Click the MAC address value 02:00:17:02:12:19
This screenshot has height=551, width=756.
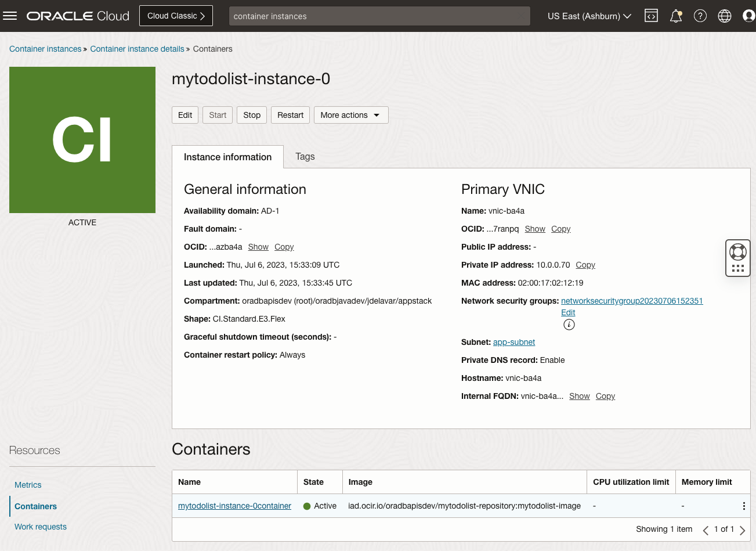(x=551, y=283)
